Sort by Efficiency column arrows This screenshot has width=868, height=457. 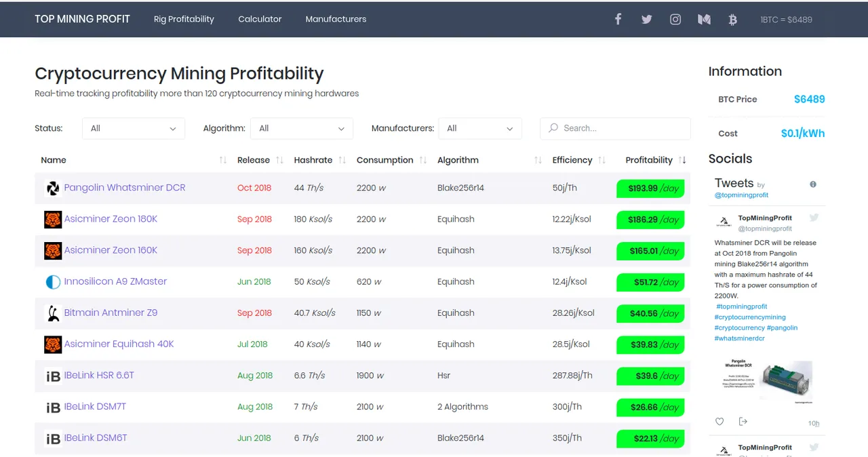[601, 160]
